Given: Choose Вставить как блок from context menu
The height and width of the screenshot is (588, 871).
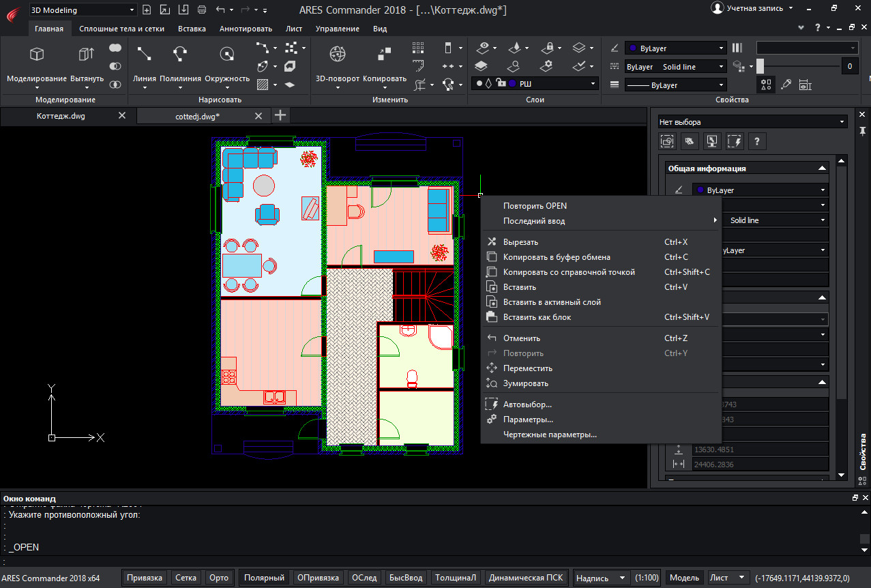Looking at the screenshot, I should tap(537, 317).
